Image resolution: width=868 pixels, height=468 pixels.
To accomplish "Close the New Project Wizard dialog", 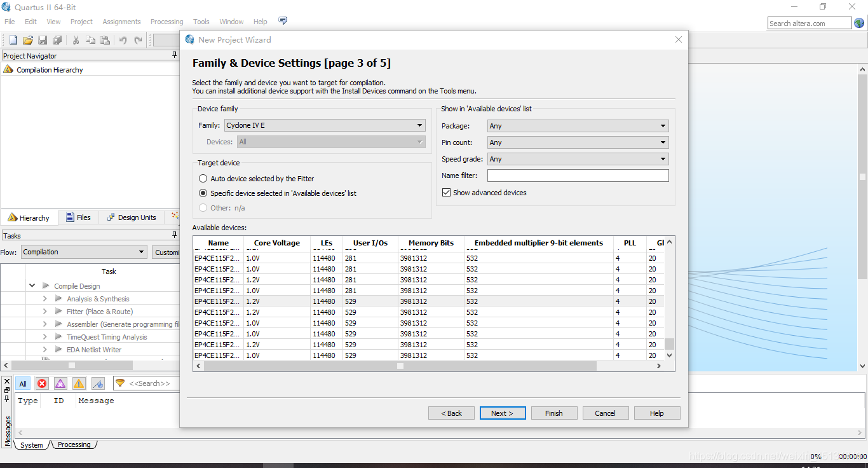I will click(x=679, y=39).
